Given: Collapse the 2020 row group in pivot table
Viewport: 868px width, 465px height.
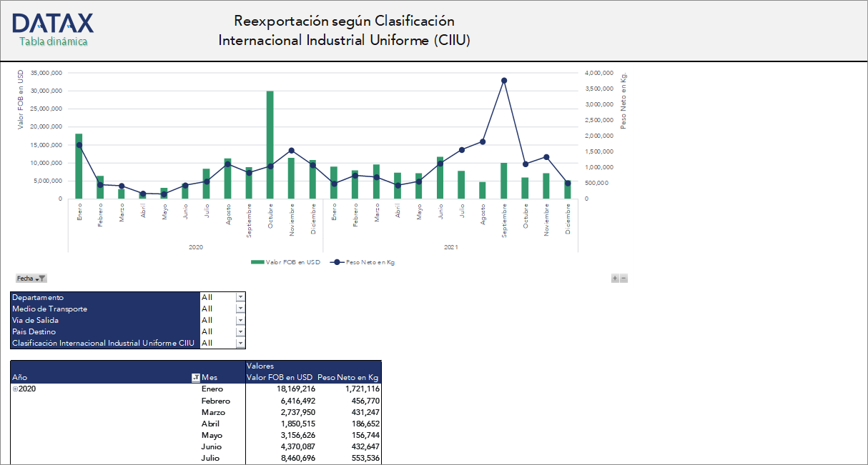Looking at the screenshot, I should (x=14, y=389).
